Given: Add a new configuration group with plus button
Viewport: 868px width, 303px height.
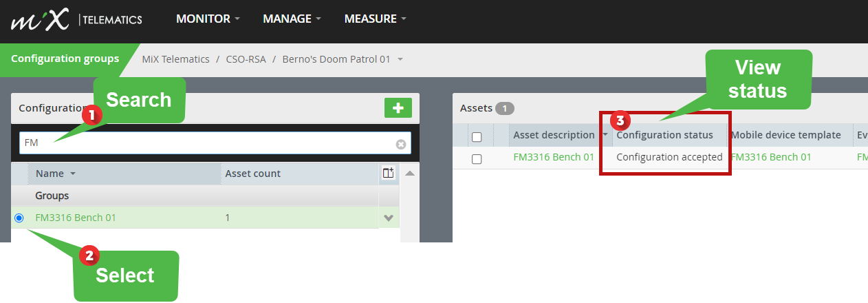Looking at the screenshot, I should 398,107.
